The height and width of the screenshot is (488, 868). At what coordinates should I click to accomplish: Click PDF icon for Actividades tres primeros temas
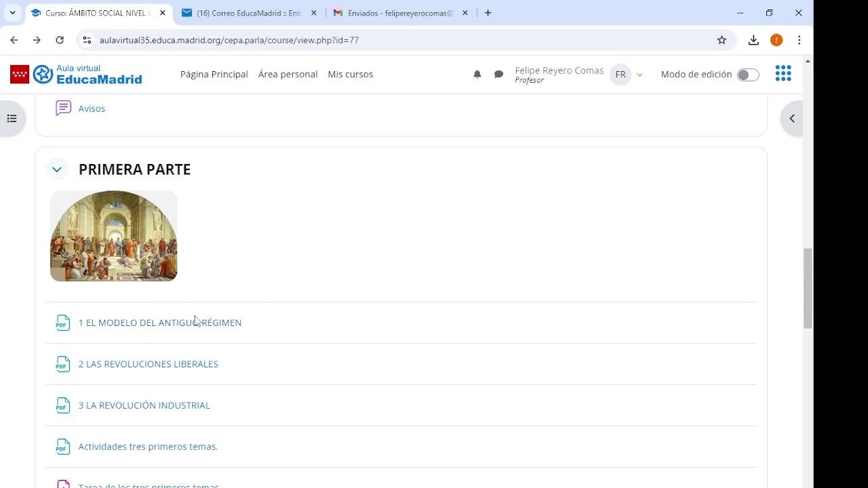pos(63,447)
